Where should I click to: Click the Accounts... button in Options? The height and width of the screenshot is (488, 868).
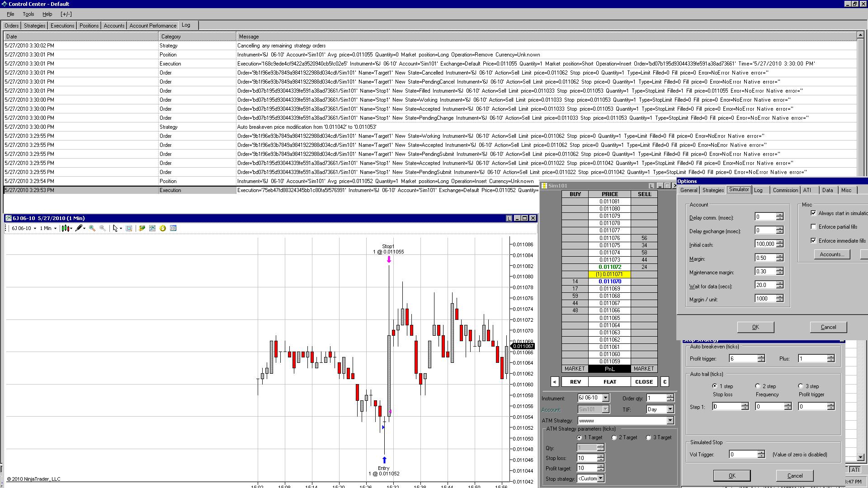(831, 254)
